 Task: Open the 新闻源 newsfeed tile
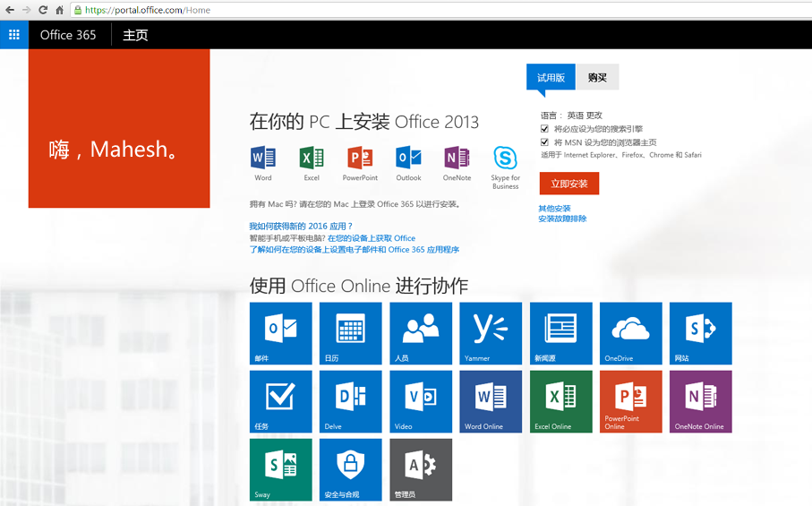coord(560,333)
